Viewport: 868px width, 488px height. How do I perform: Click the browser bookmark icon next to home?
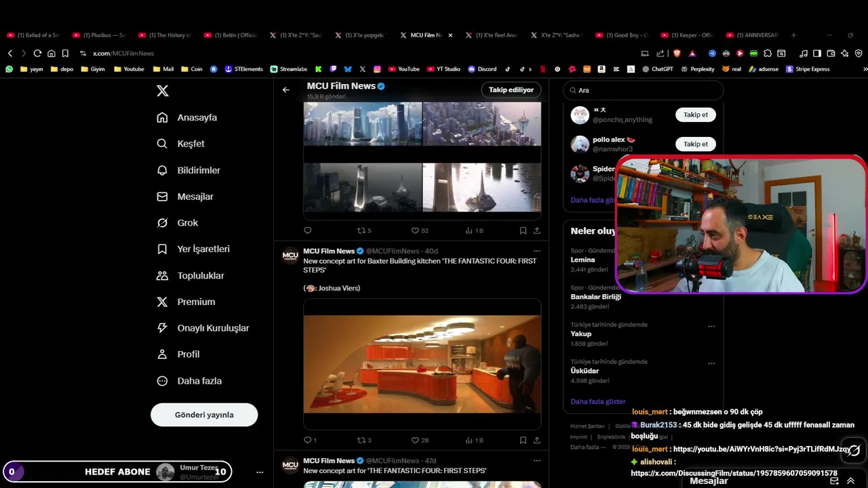[x=65, y=53]
